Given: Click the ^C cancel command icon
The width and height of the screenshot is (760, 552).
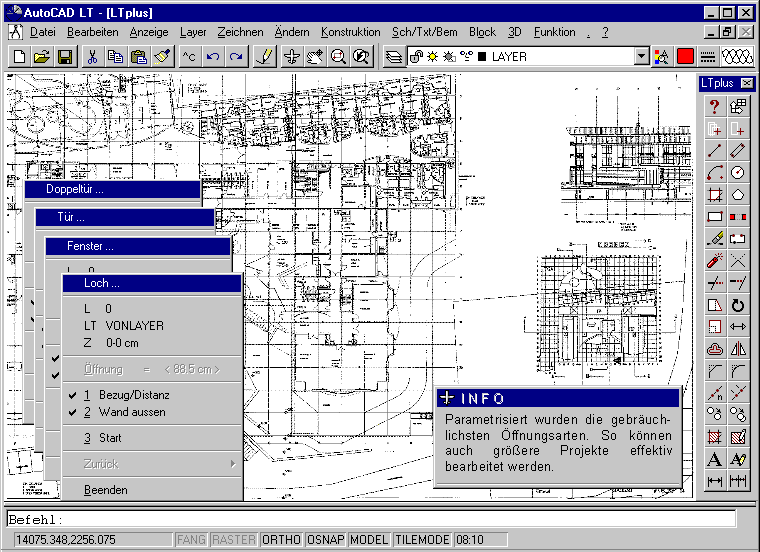Looking at the screenshot, I should (x=189, y=57).
